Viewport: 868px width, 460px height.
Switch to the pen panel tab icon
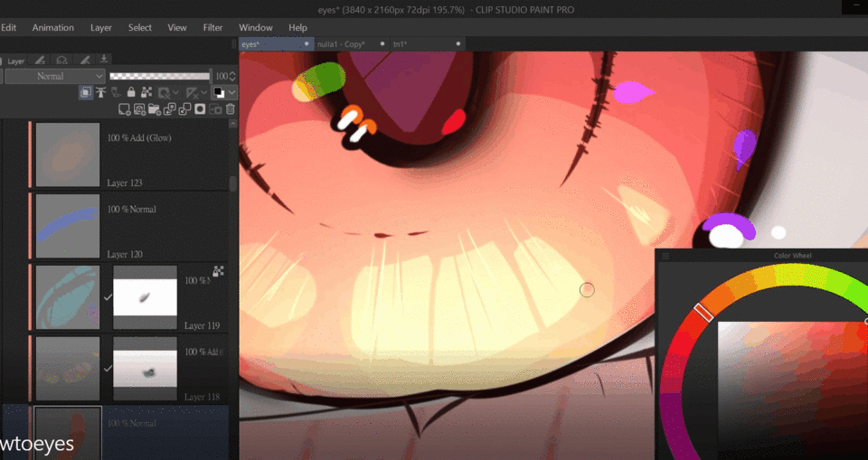pyautogui.click(x=84, y=60)
